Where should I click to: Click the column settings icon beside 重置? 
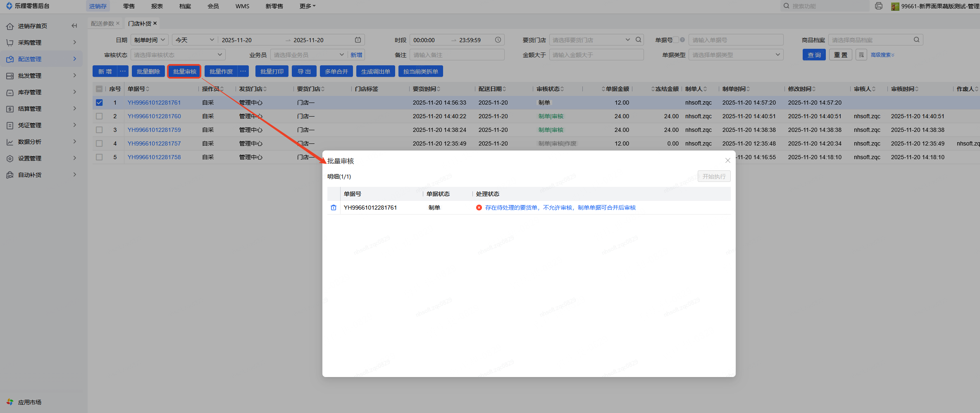coord(861,55)
